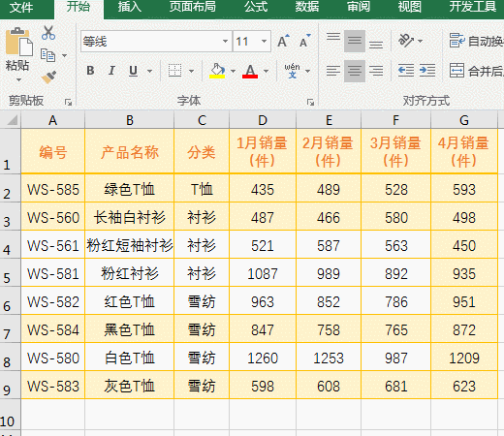Open the Copy dropdown arrow
The height and width of the screenshot is (436, 504).
[x=64, y=55]
